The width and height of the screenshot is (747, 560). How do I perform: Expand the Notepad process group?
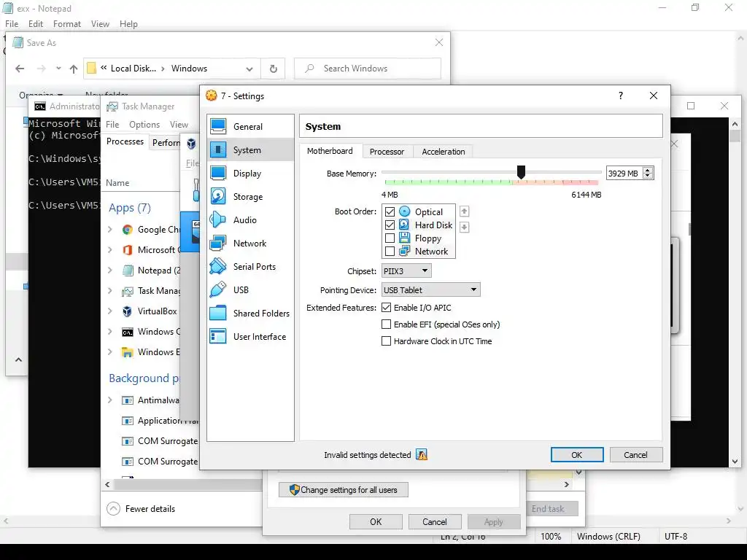click(110, 271)
